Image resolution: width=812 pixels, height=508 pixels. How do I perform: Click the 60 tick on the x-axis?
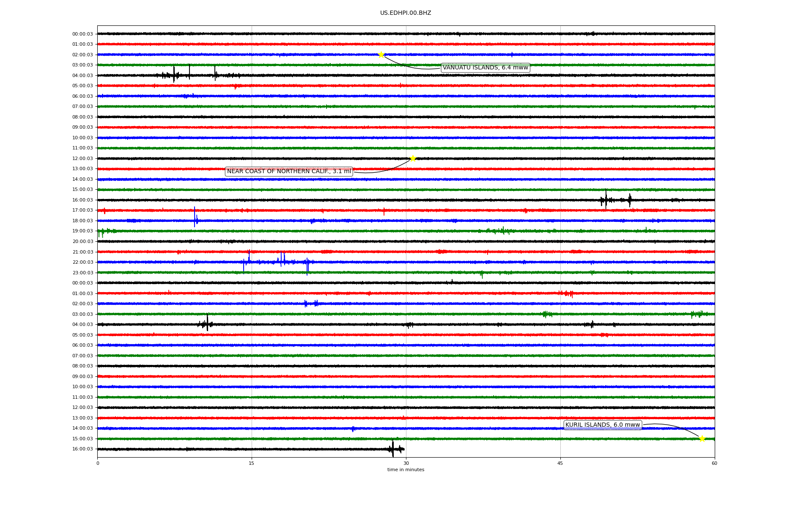(x=714, y=464)
